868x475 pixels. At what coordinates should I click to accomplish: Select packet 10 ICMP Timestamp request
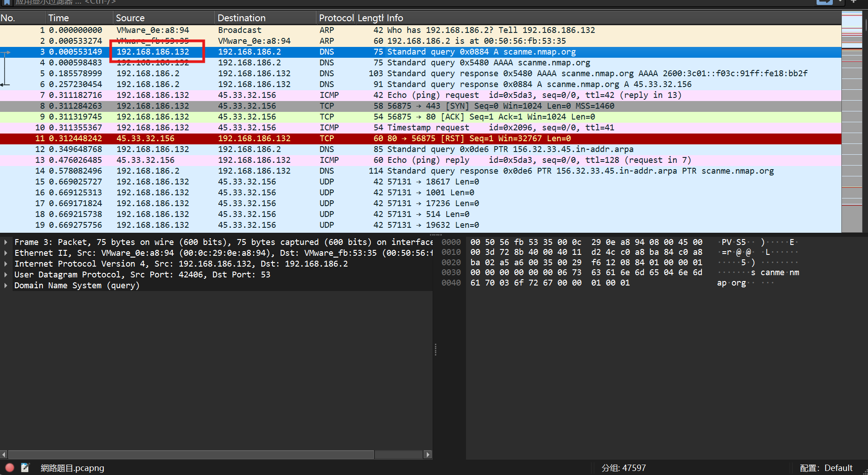click(x=420, y=128)
